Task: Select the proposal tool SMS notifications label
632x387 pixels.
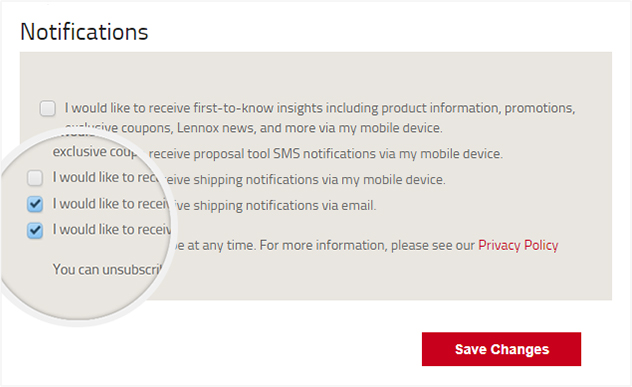Action: point(326,154)
